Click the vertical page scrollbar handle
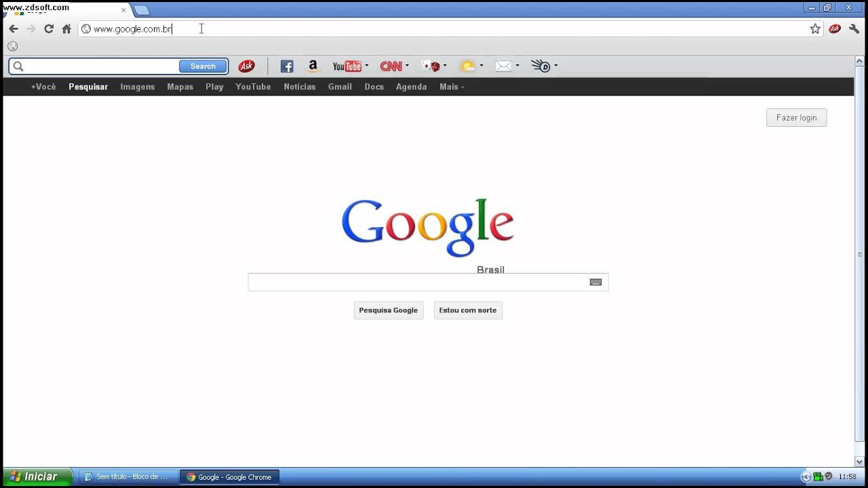868x488 pixels. (x=860, y=256)
